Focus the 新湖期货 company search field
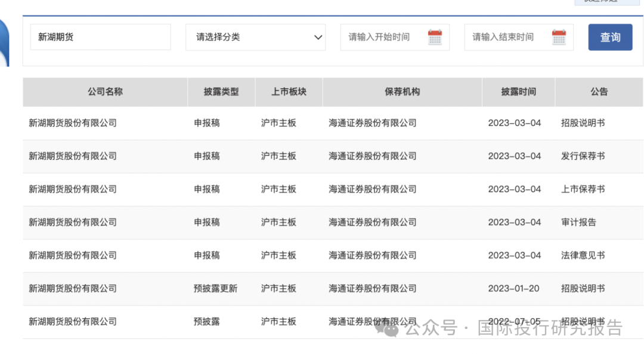Image resolution: width=644 pixels, height=354 pixels. pos(100,37)
